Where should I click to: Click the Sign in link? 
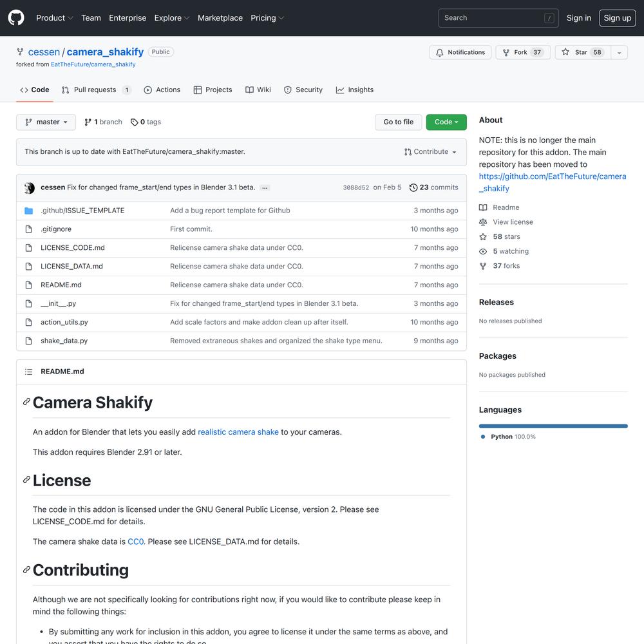click(579, 17)
